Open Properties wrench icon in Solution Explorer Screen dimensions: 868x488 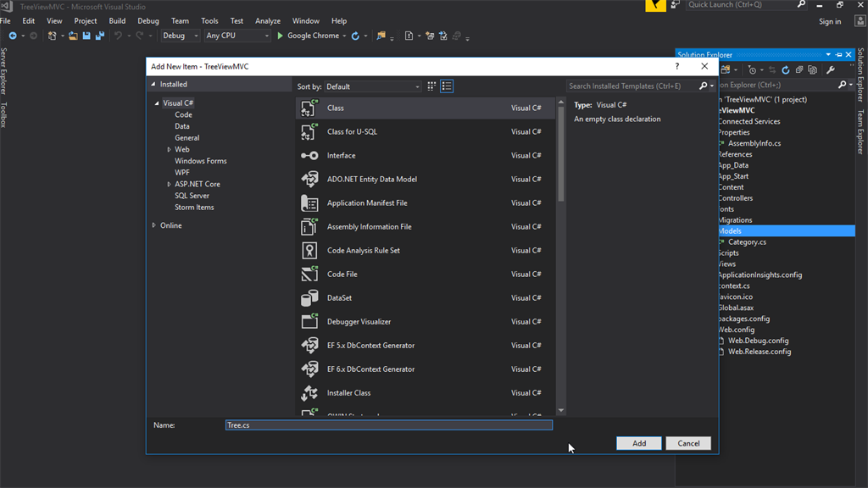coord(831,69)
